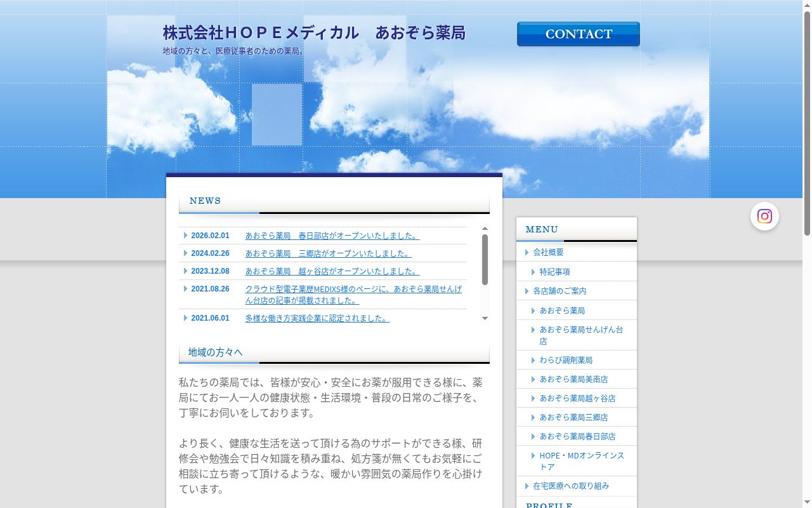Click the news list scroll-down arrow

pos(485,319)
